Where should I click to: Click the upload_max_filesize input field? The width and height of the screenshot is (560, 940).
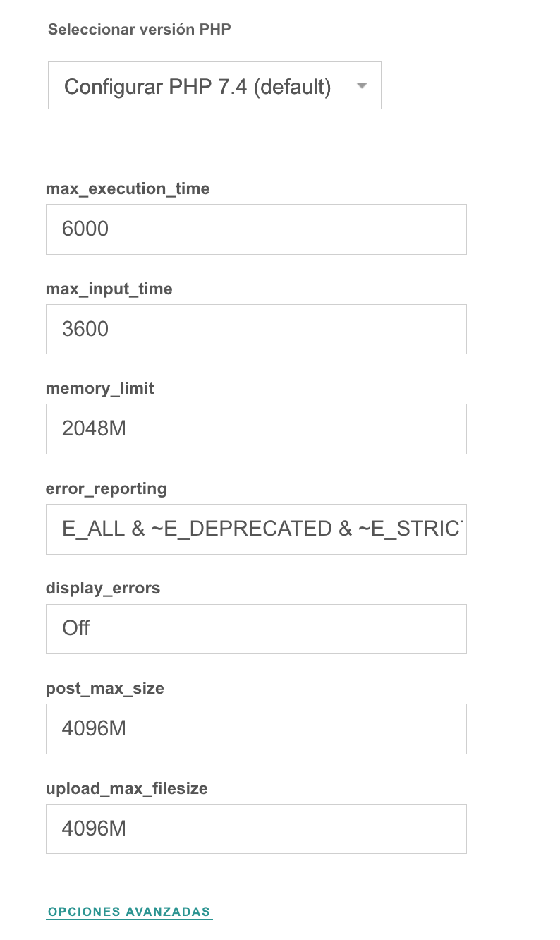coord(256,829)
